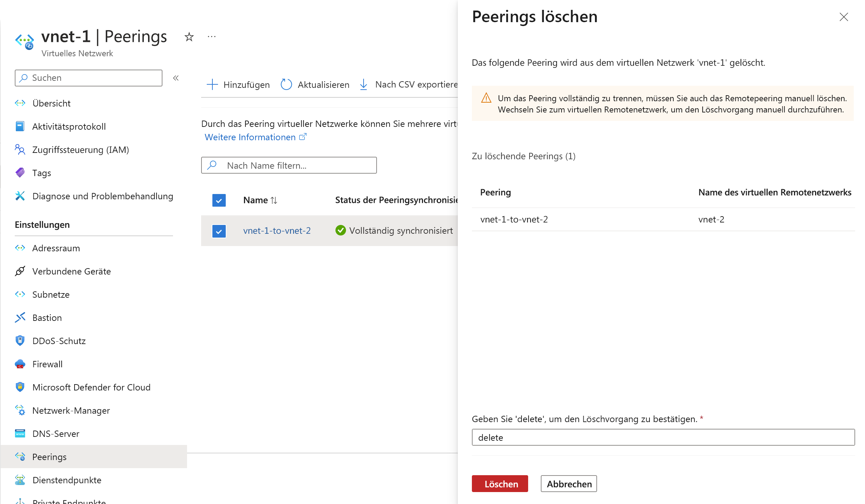Click the Firewall icon

pyautogui.click(x=20, y=364)
